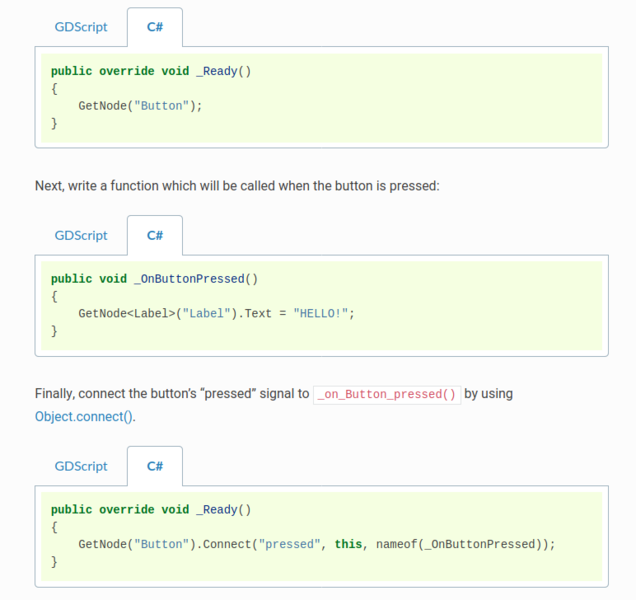Click the "HELLO!" string in the code
Viewport: 636px width, 600px height.
320,314
